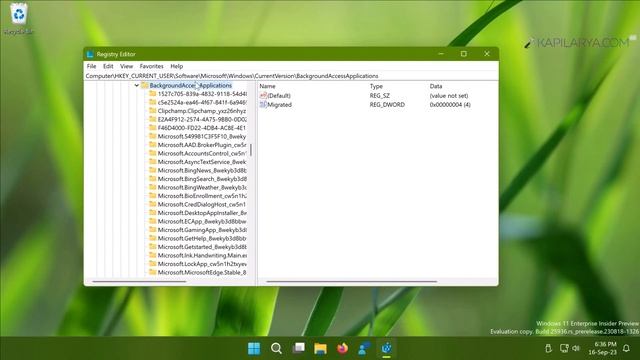Launch File Explorer from the taskbar

pyautogui.click(x=320, y=348)
